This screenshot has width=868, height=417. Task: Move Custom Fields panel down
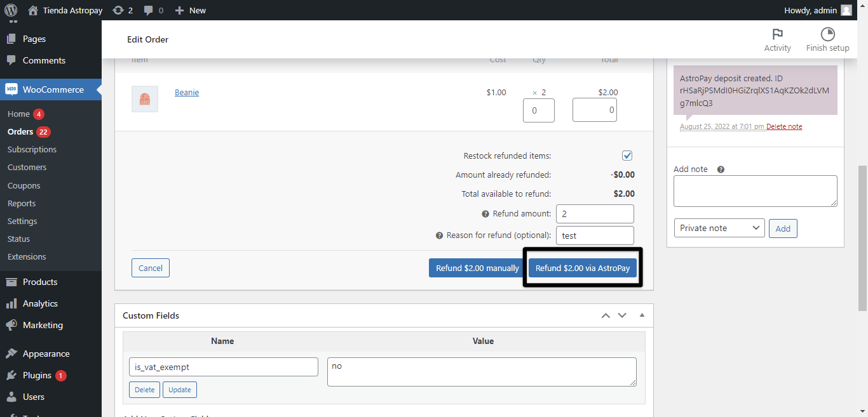(622, 315)
